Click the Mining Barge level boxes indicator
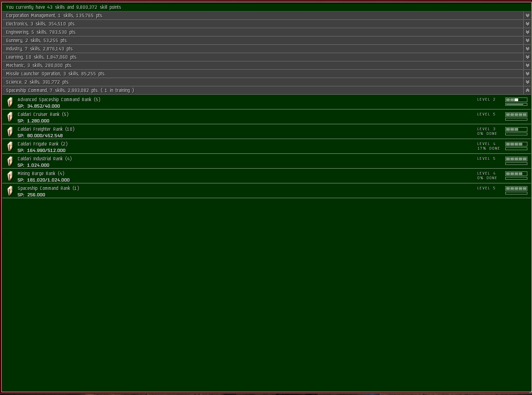 coord(516,174)
